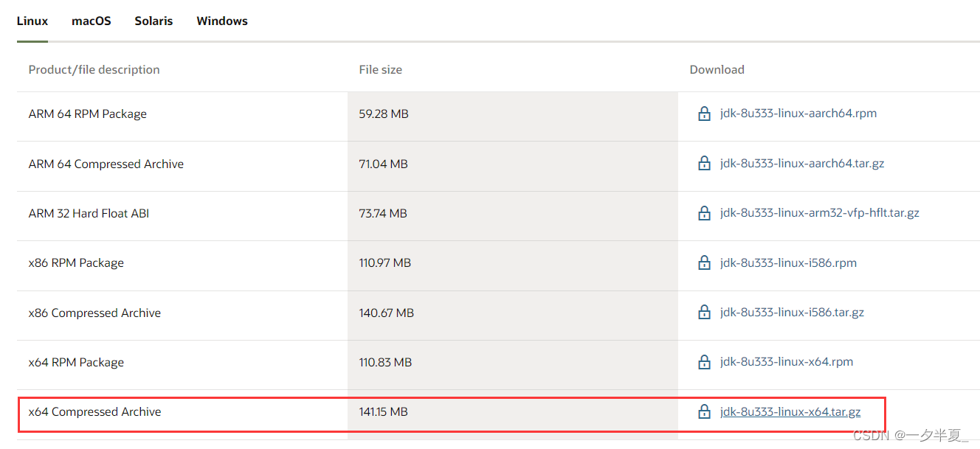Click the 141.15 MB file size
This screenshot has width=980, height=449.
coord(384,411)
